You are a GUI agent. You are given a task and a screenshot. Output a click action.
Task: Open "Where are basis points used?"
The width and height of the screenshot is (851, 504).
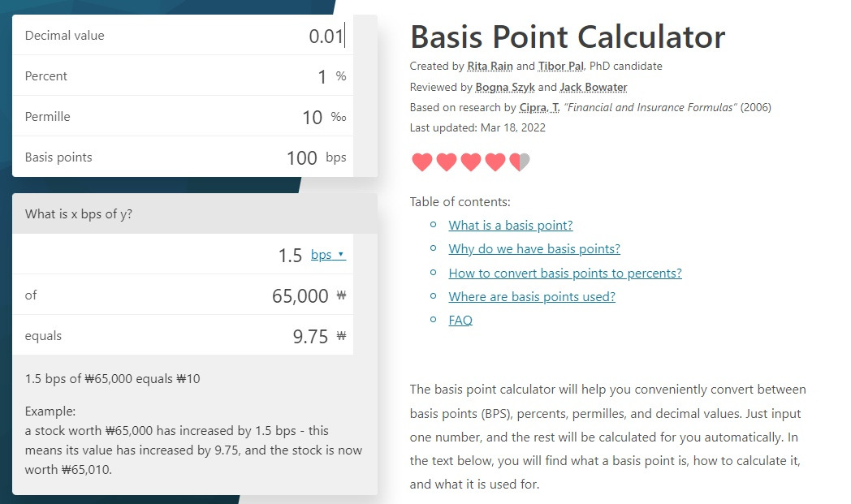coord(532,297)
